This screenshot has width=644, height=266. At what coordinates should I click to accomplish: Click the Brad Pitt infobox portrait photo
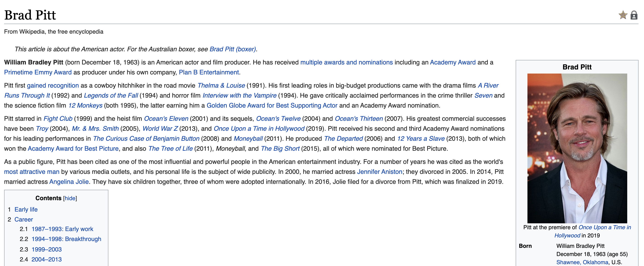577,148
